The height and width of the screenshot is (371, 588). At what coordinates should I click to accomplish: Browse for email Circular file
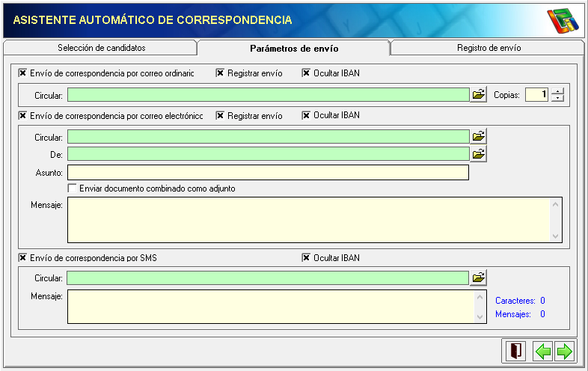[x=479, y=136]
